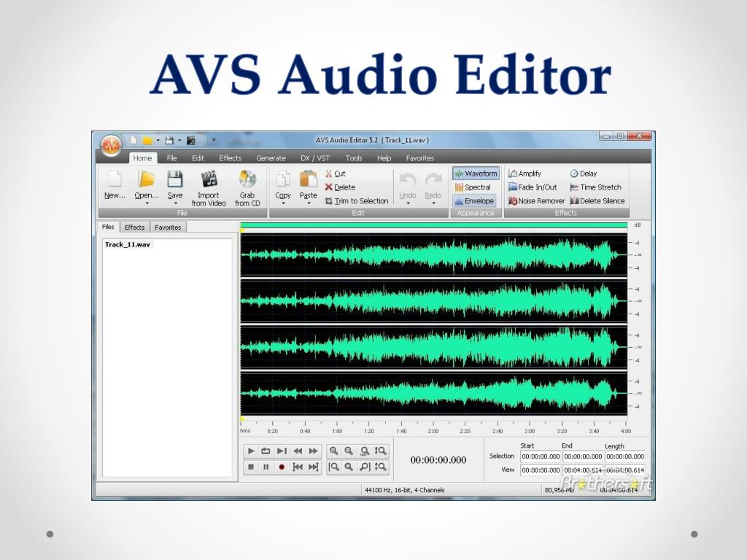Click the Fast Forward button
Image resolution: width=747 pixels, height=560 pixels.
point(314,451)
